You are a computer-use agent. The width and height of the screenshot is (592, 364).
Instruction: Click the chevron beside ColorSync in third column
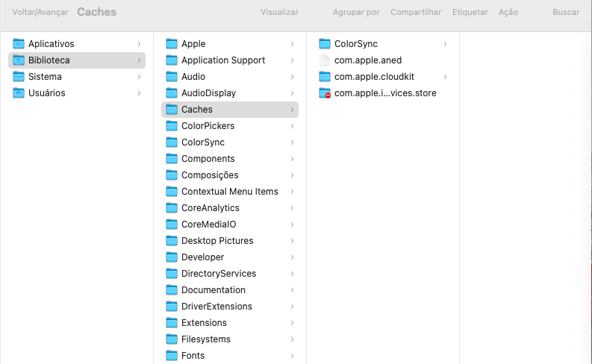445,44
